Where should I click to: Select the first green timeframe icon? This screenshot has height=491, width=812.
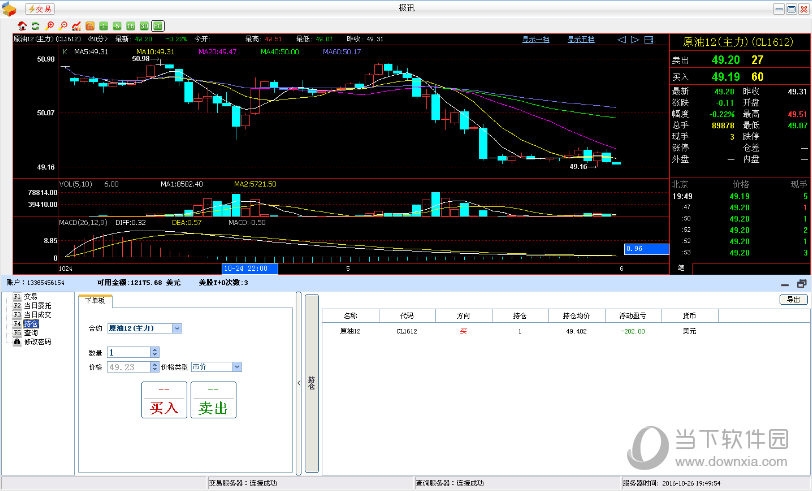104,25
